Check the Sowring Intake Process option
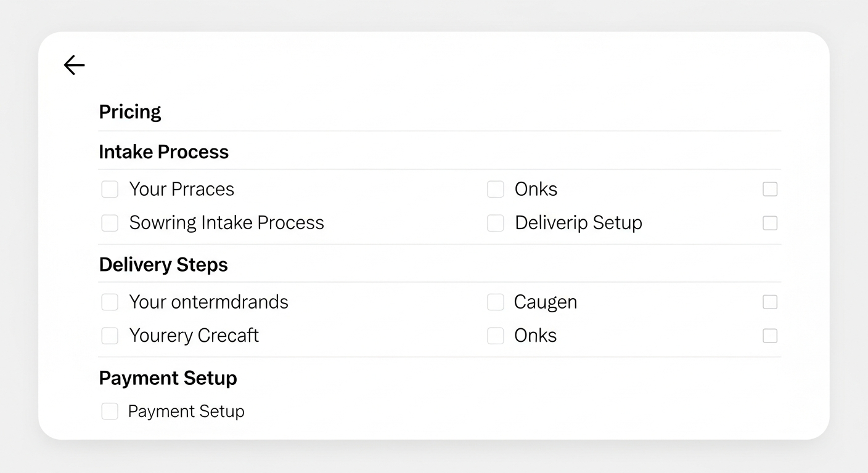 click(x=110, y=223)
